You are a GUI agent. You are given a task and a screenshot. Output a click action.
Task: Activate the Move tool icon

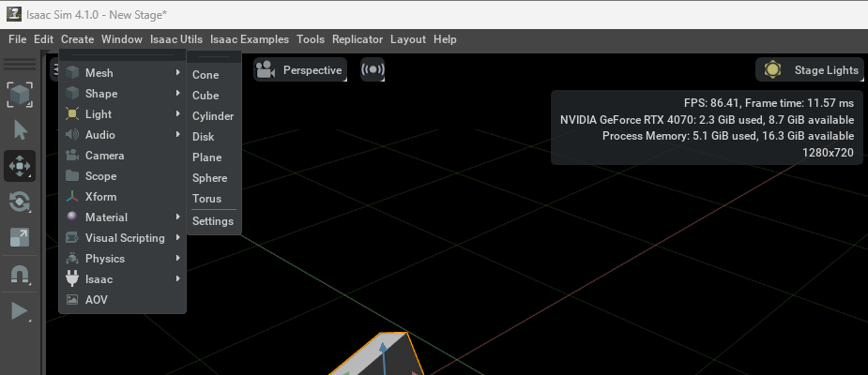tap(20, 166)
